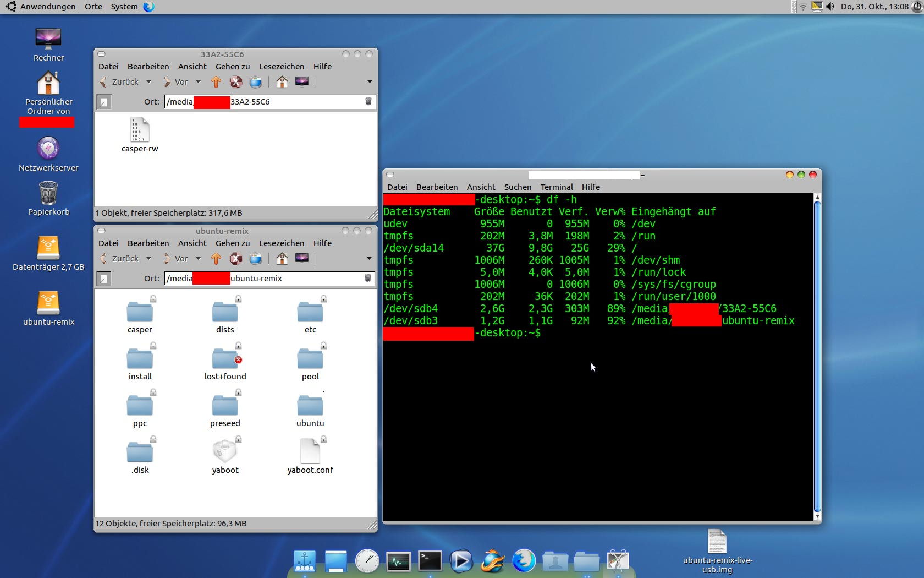924x578 pixels.
Task: Go to home folder in ubuntu-remix window
Action: (282, 259)
